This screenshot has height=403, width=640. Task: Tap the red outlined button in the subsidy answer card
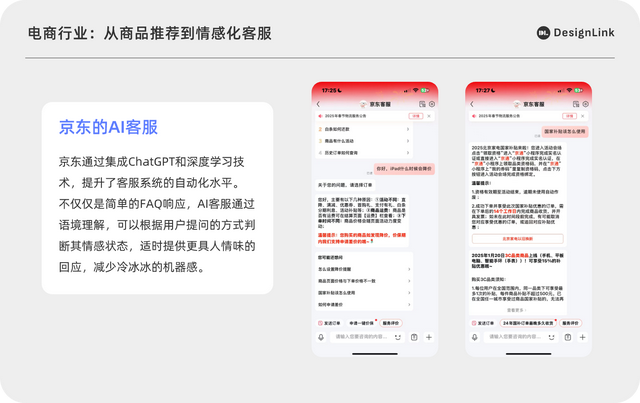coord(518,238)
